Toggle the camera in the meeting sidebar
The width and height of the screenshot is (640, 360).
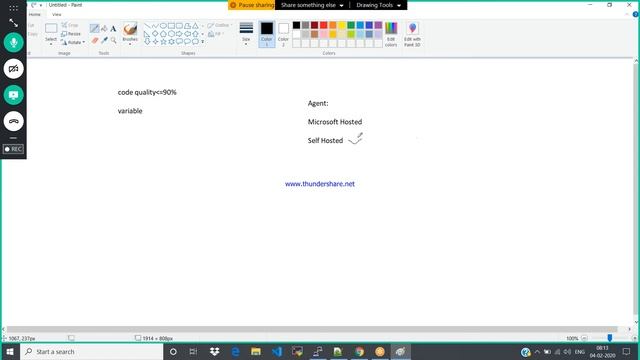point(13,69)
